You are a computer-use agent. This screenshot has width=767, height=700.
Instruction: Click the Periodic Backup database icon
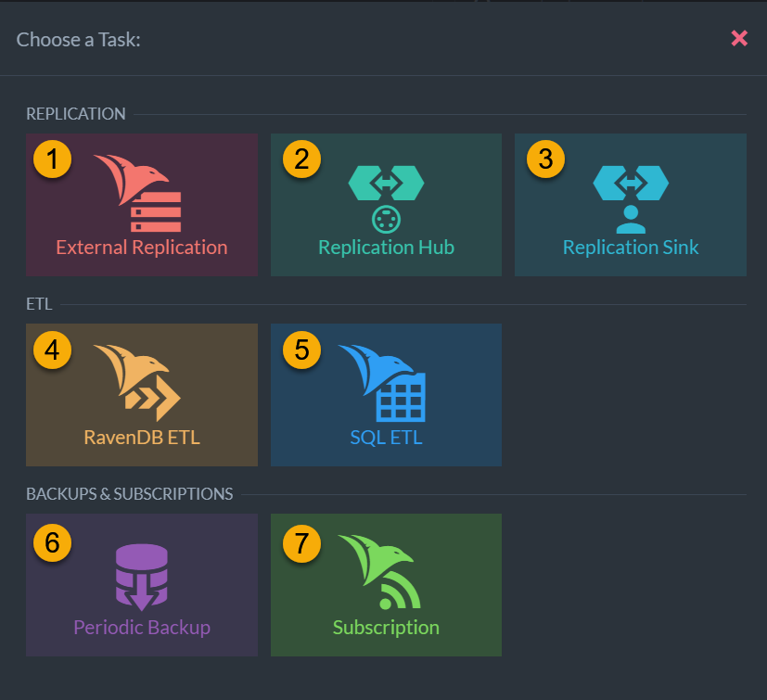click(x=142, y=578)
